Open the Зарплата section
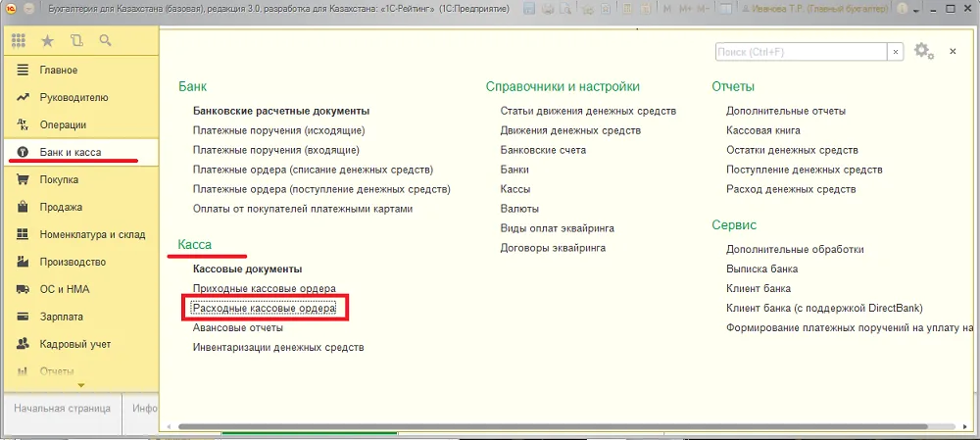Viewport: 980px width, 440px height. tap(79, 317)
